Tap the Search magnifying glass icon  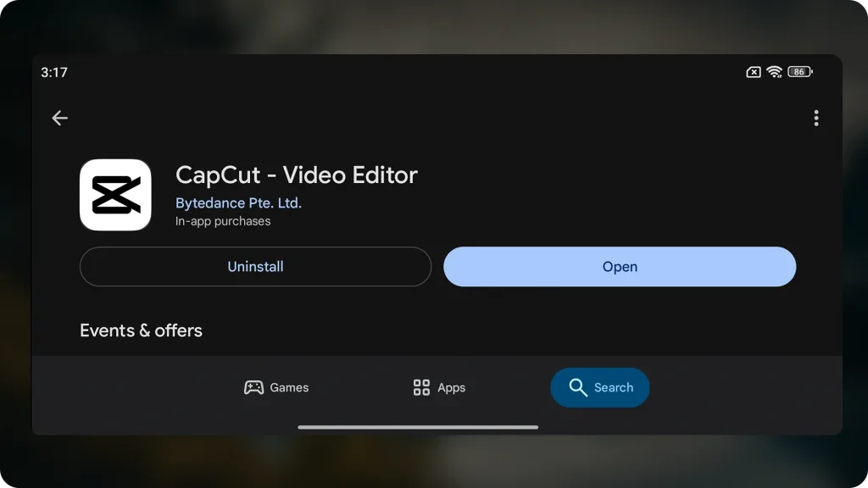[x=578, y=387]
